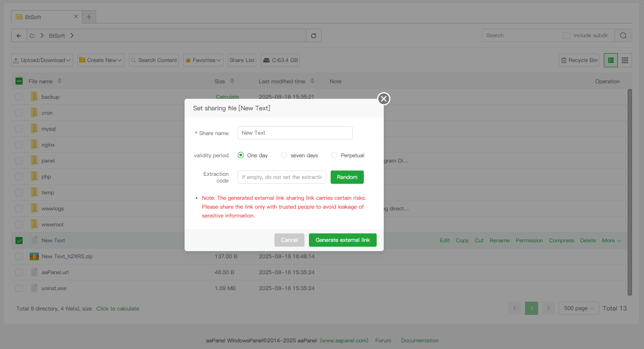Expand the Upload/Download dropdown
This screenshot has width=644, height=349.
pyautogui.click(x=42, y=60)
